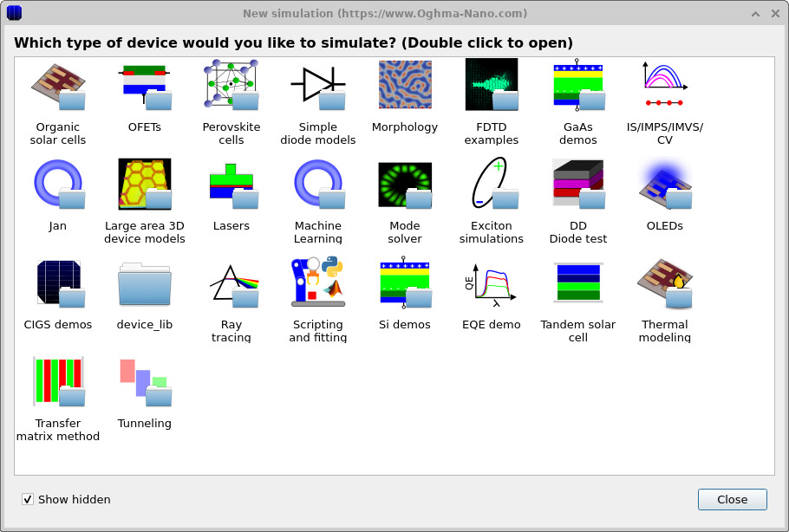Open the Tunneling folder icon
The height and width of the screenshot is (532, 789).
coord(145,383)
